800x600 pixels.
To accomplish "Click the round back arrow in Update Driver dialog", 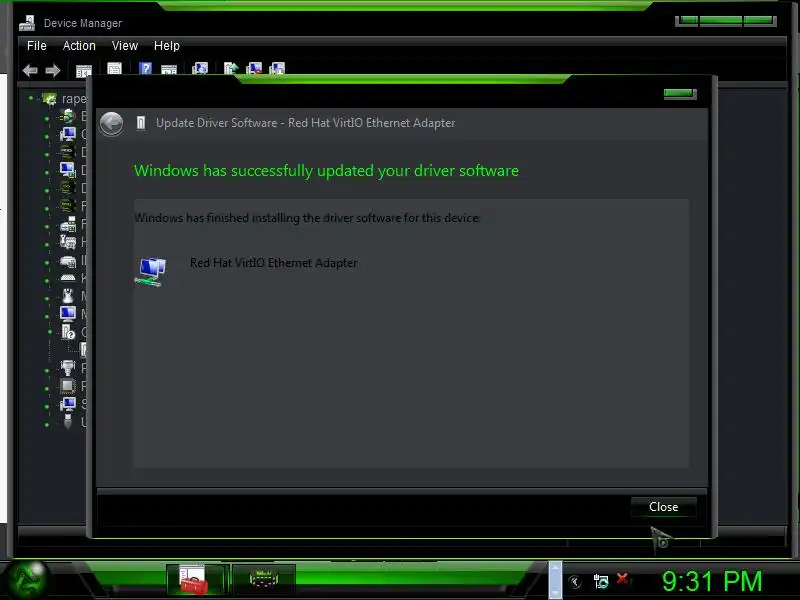I will coord(111,123).
